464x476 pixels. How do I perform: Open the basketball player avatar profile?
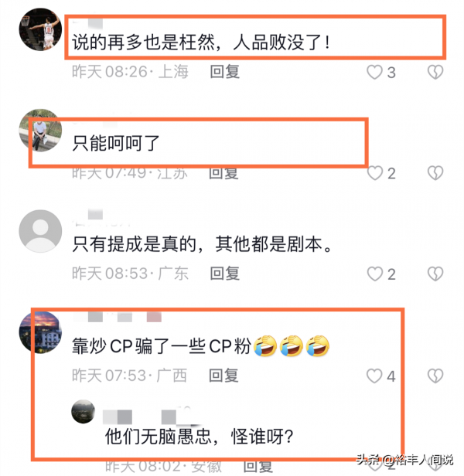click(40, 29)
